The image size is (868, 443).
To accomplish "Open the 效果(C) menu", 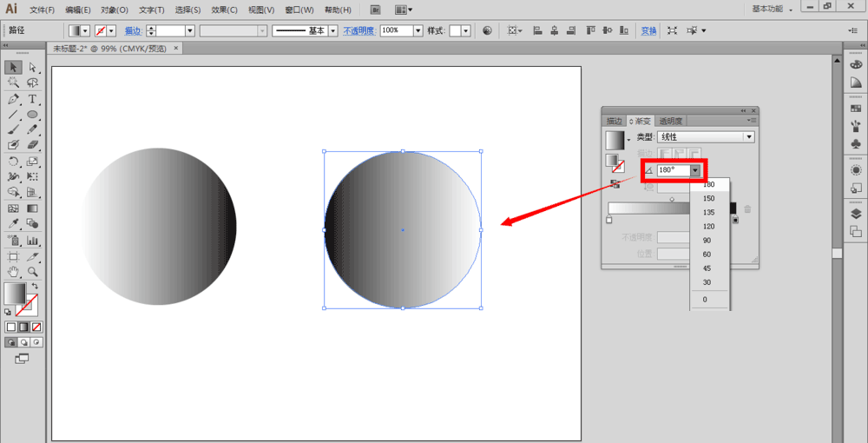I will (224, 10).
